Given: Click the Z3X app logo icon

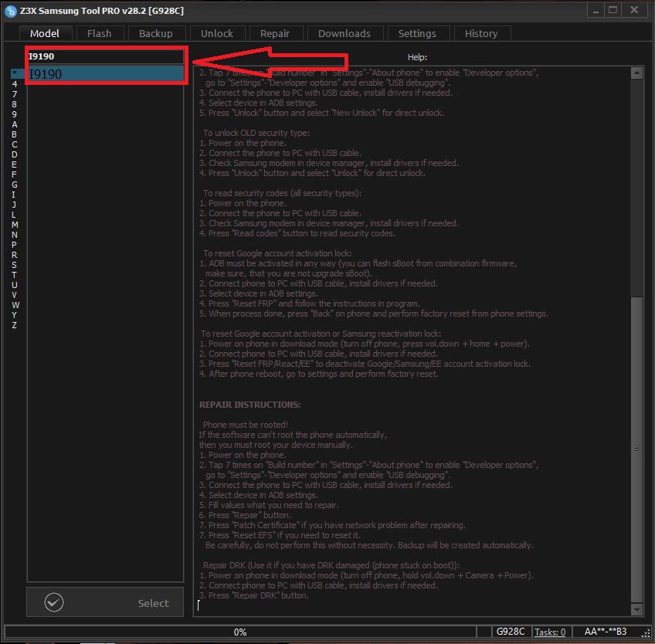Looking at the screenshot, I should pos(11,12).
